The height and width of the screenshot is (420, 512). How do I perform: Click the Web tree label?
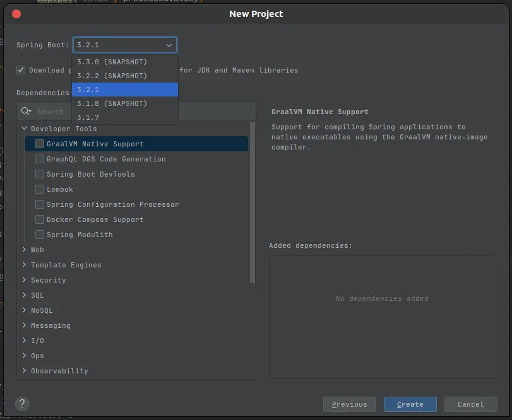pyautogui.click(x=37, y=250)
